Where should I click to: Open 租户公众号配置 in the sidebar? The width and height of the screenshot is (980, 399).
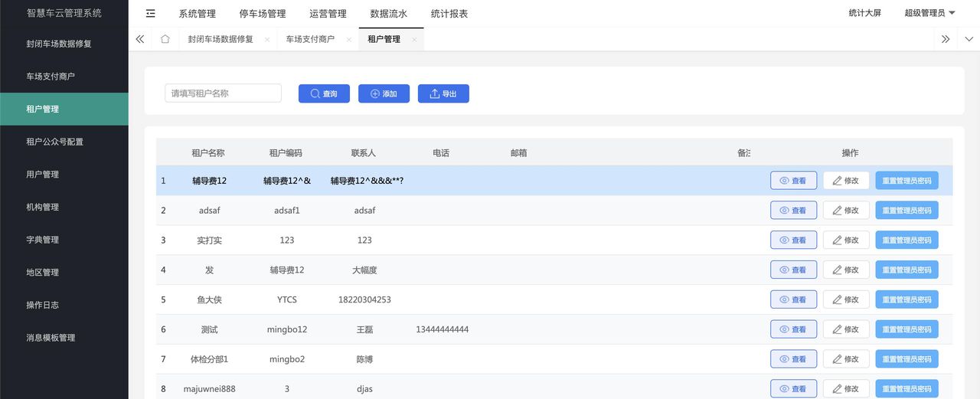tap(64, 142)
